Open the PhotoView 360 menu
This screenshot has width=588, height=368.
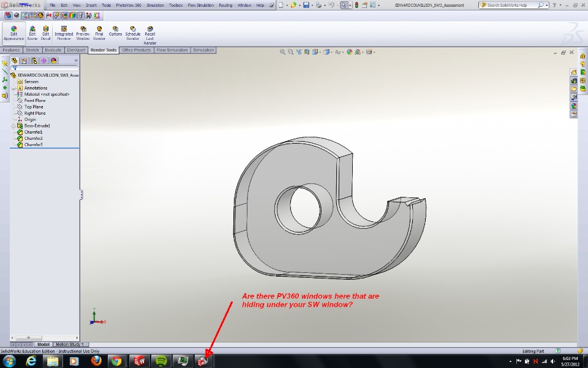(x=129, y=6)
